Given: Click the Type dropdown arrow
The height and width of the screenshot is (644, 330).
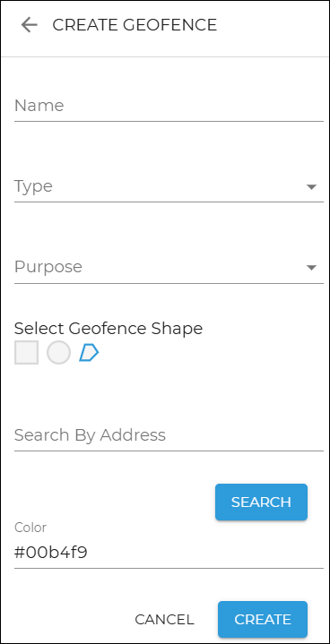Looking at the screenshot, I should [x=311, y=187].
